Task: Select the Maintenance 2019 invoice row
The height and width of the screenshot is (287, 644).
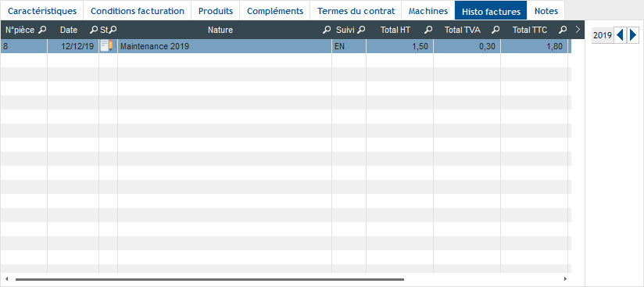Action: 286,46
